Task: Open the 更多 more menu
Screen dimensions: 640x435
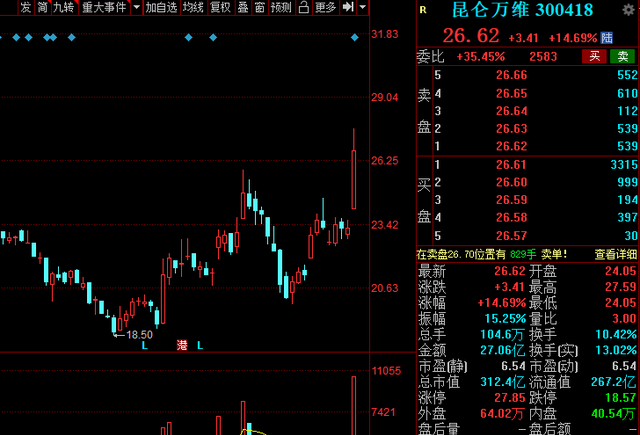Action: coord(326,7)
